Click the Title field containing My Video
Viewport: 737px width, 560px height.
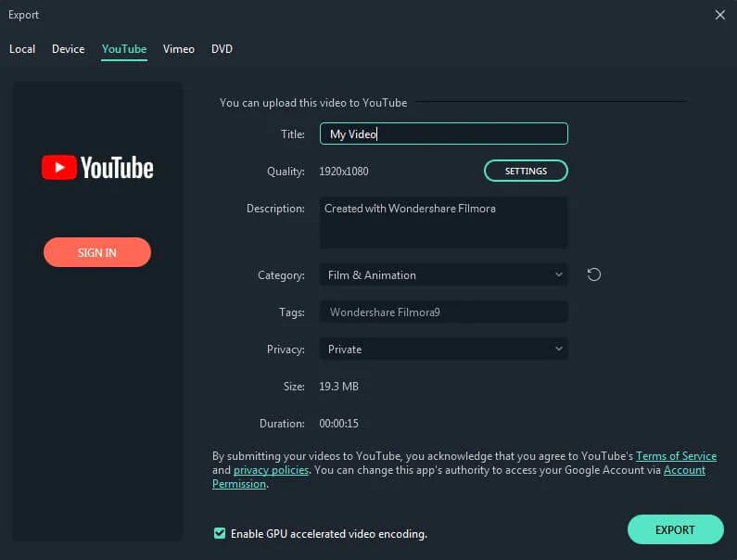point(443,134)
